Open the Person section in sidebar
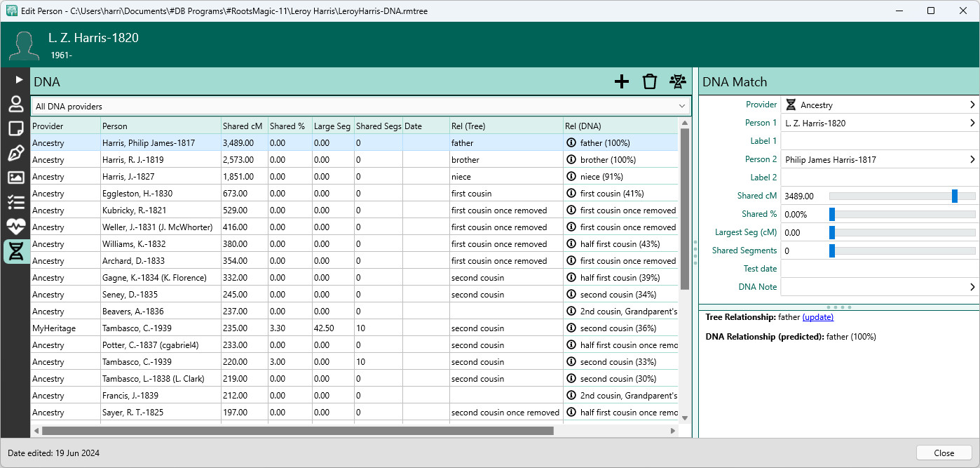The height and width of the screenshot is (468, 980). pyautogui.click(x=15, y=105)
